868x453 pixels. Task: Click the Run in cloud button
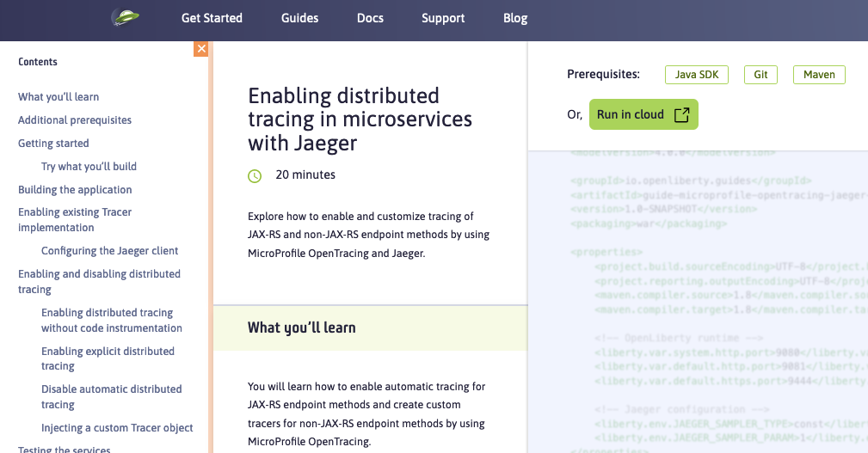[x=643, y=114]
